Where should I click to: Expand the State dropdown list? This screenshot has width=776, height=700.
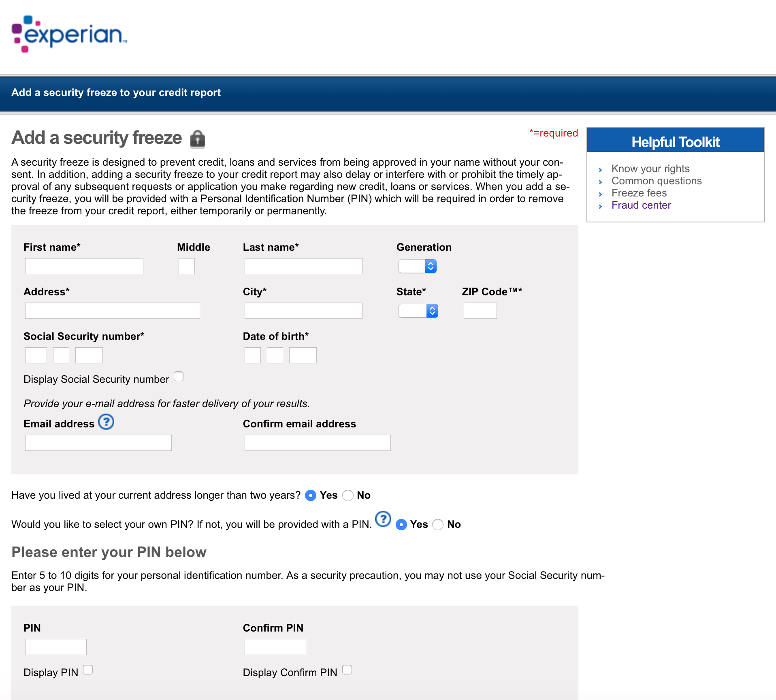418,311
